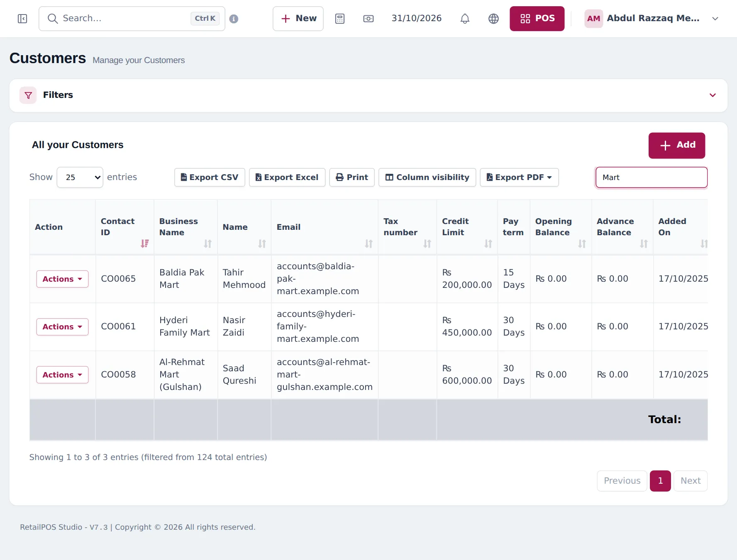Viewport: 737px width, 560px height.
Task: Click the info icon beside search
Action: pyautogui.click(x=234, y=19)
